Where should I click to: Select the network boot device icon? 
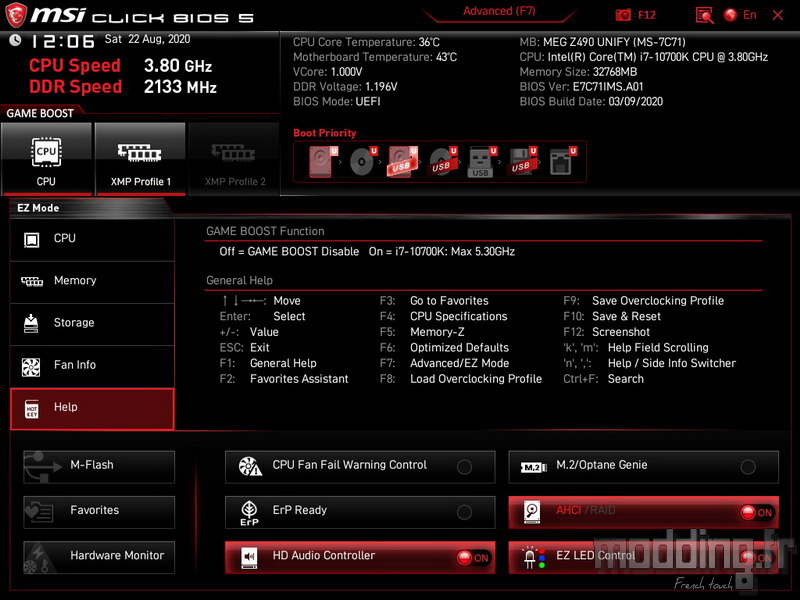[x=562, y=162]
